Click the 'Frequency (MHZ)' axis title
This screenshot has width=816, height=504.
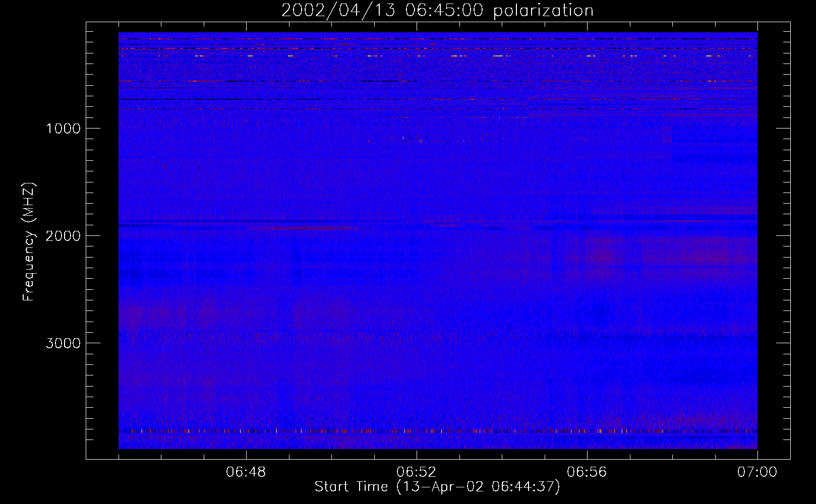29,241
